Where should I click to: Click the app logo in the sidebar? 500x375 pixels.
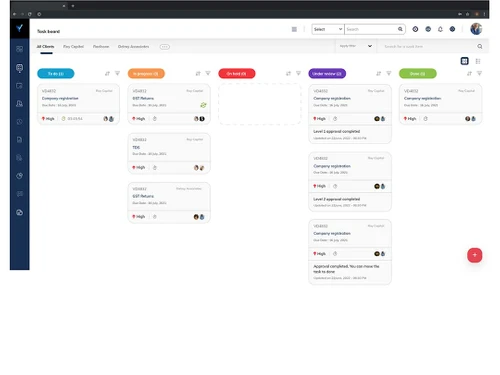19,28
